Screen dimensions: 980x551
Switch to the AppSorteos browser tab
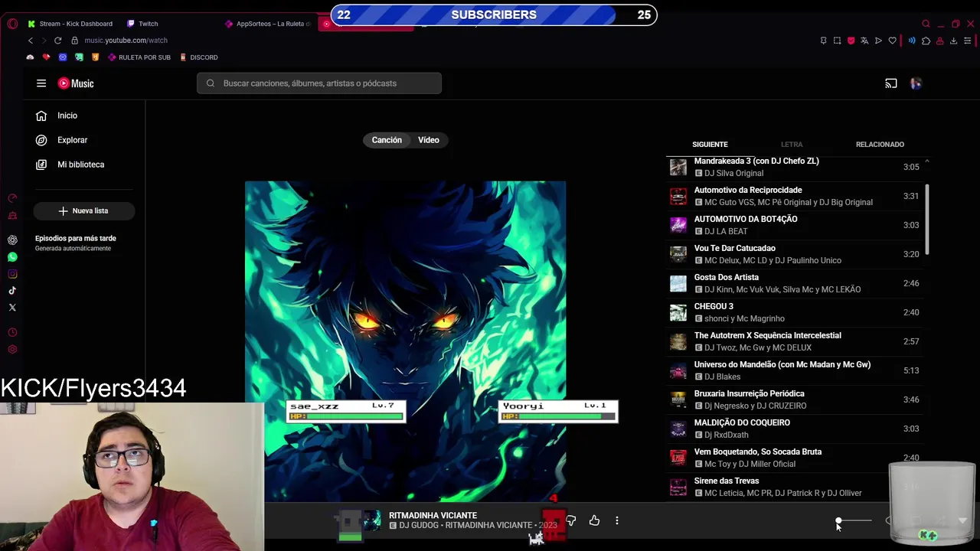pos(268,24)
